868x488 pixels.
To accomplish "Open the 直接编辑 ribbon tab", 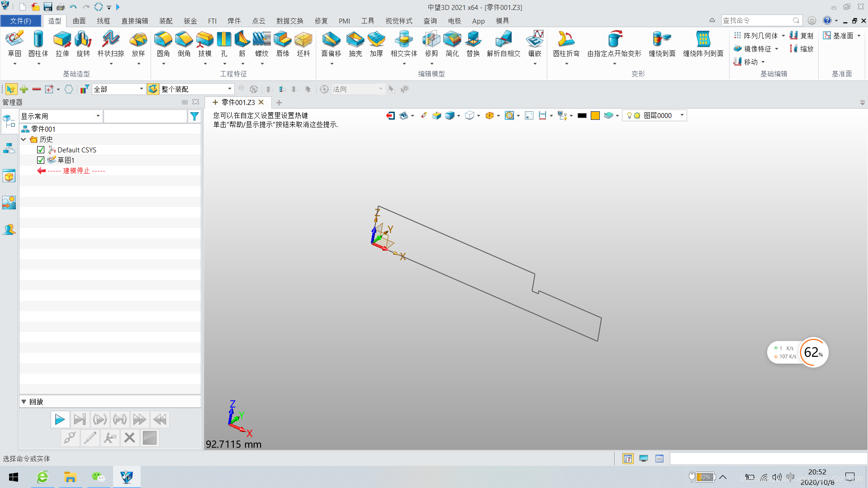I will pyautogui.click(x=135, y=21).
